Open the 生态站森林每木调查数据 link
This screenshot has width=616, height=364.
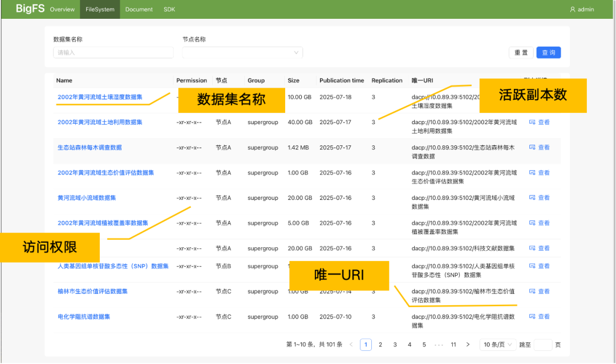coord(90,148)
